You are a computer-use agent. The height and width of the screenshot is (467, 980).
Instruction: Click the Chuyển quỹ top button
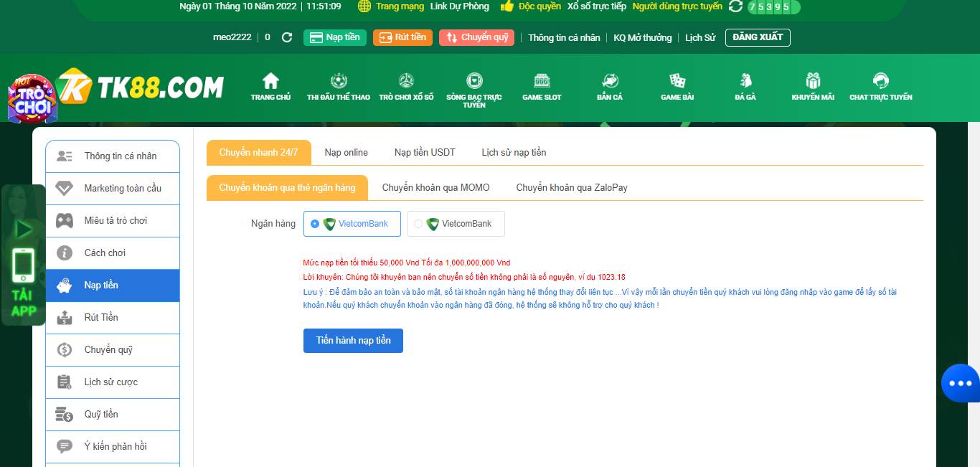[x=477, y=37]
